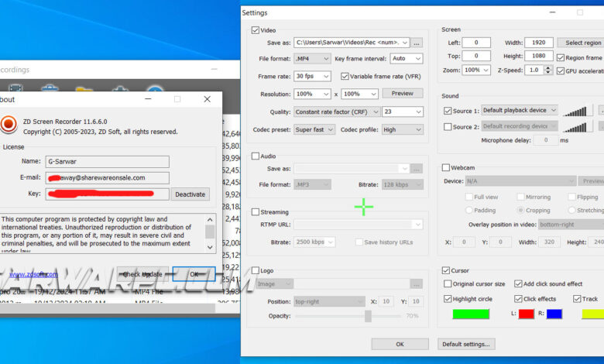Click the Z-Speed increase arrow
Screen dimensions: 604x364
point(548,68)
